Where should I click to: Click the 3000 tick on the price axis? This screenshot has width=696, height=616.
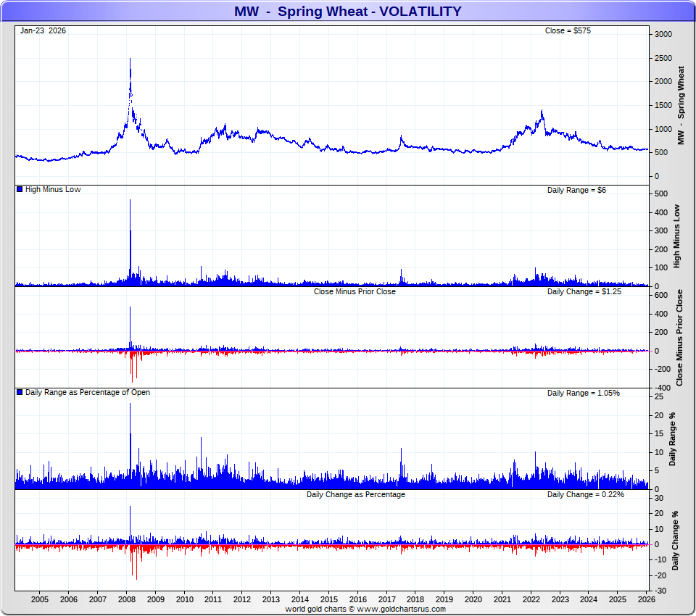coord(663,34)
